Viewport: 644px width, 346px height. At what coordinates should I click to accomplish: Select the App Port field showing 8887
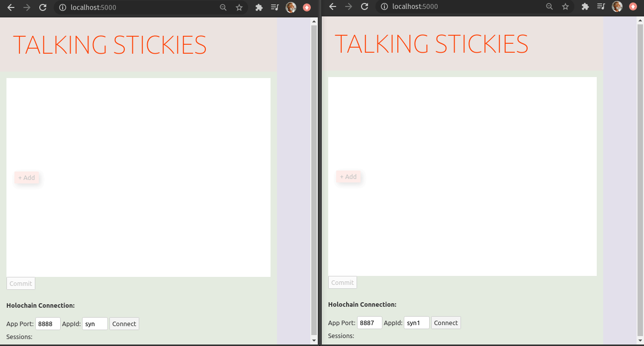tap(369, 322)
